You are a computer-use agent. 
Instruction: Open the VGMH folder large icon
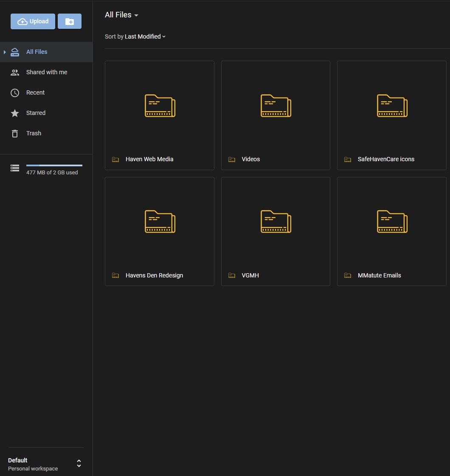point(276,221)
